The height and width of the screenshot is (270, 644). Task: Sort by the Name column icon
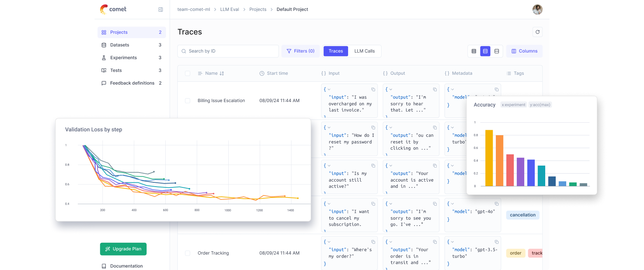click(x=222, y=73)
